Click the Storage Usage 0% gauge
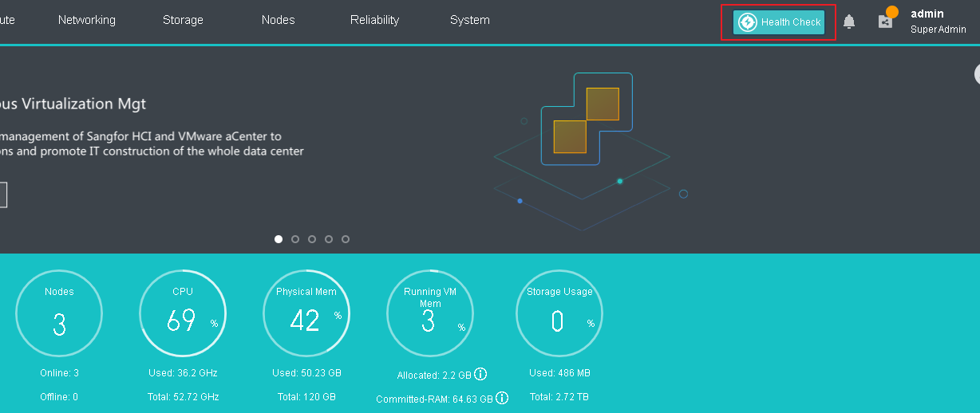Screen dimensions: 980x413 click(x=559, y=313)
